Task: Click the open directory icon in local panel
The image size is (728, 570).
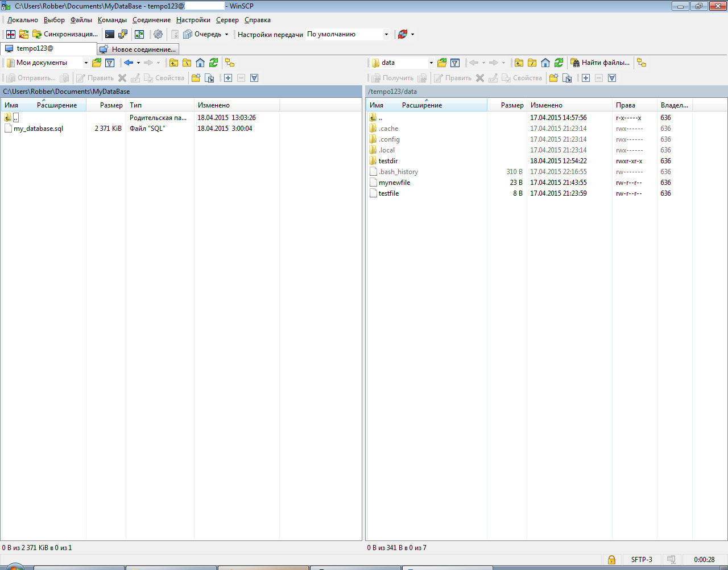Action: coord(97,63)
